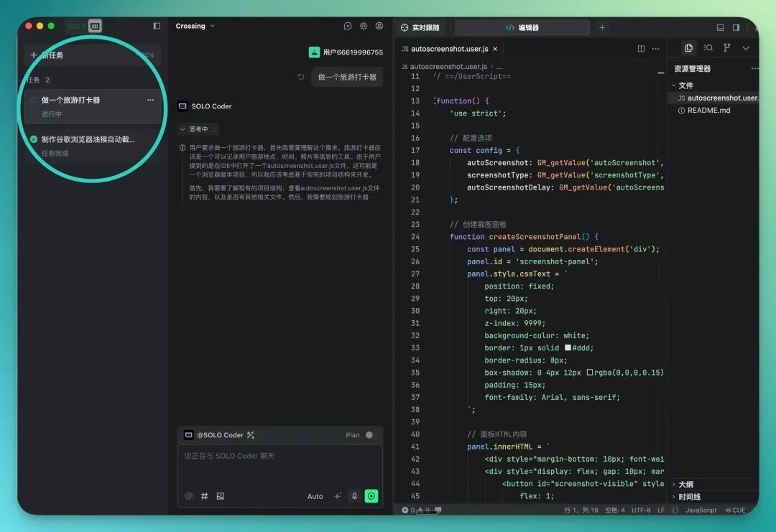Click the new chat bubble icon
The image size is (776, 532).
click(x=348, y=26)
